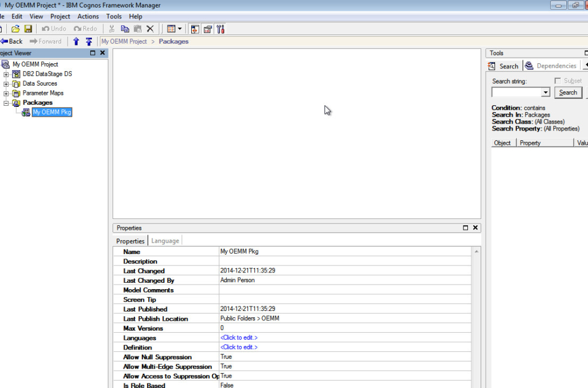Close the Properties pane
588x388 pixels.
click(475, 228)
